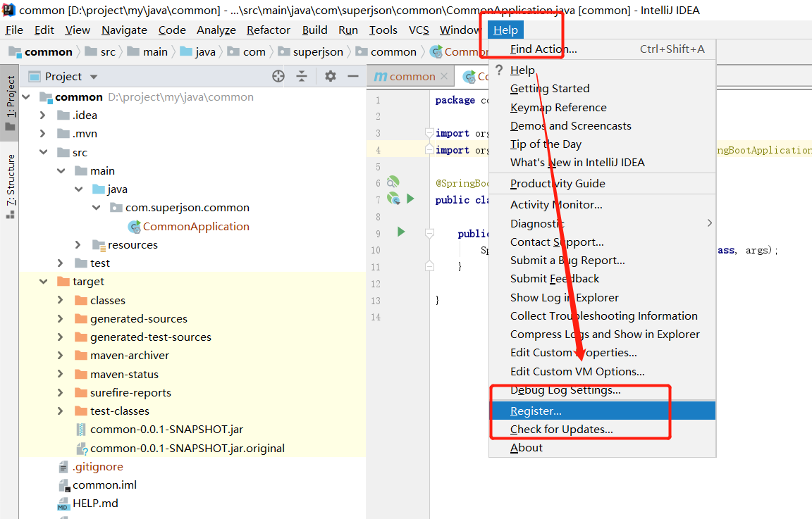
Task: Select Debug Log Settings...
Action: coord(603,390)
